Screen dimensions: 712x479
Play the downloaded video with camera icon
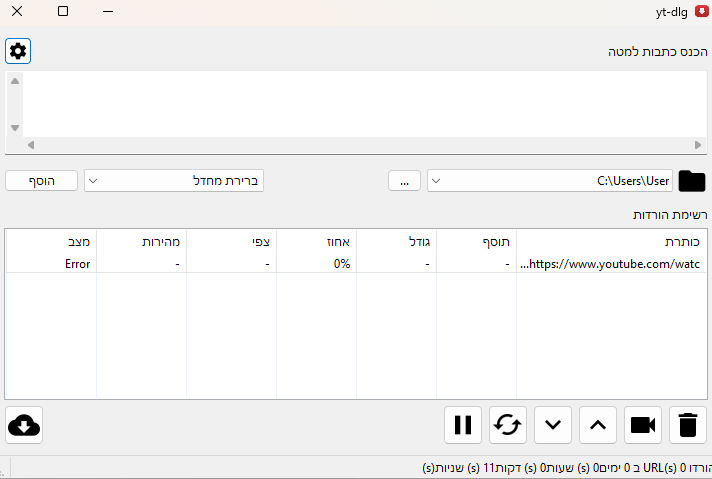(643, 425)
